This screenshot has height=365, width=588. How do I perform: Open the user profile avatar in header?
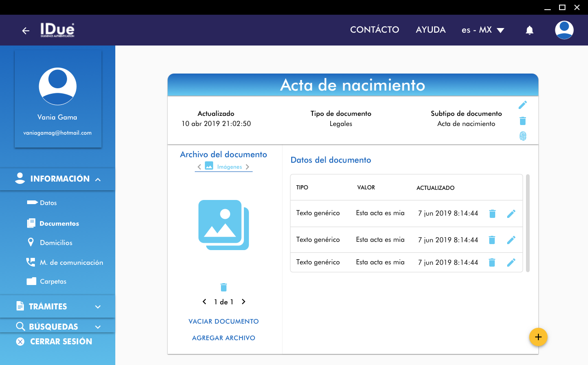564,30
